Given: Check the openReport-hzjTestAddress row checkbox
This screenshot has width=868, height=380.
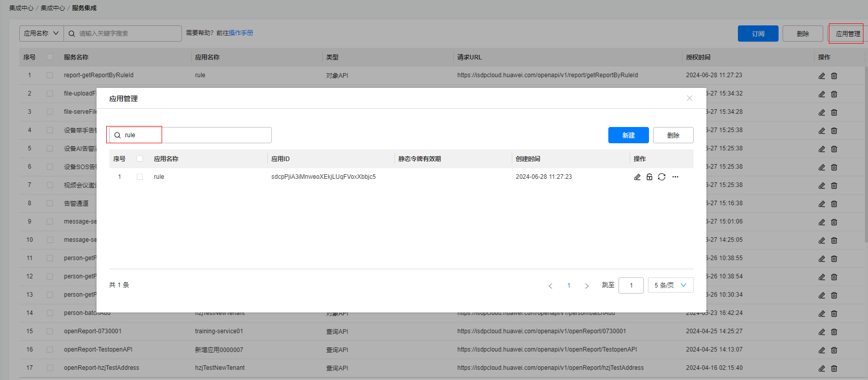Looking at the screenshot, I should click(50, 368).
